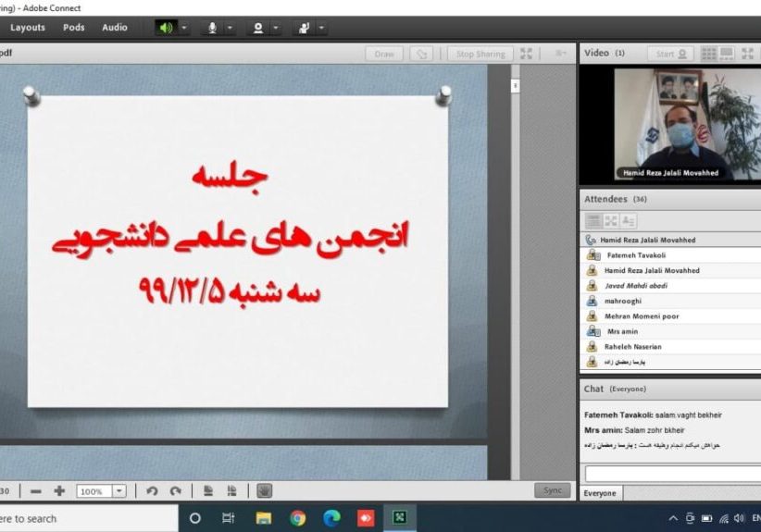
Task: Select attendee Javad Mahdi abadi
Action: tap(635, 286)
